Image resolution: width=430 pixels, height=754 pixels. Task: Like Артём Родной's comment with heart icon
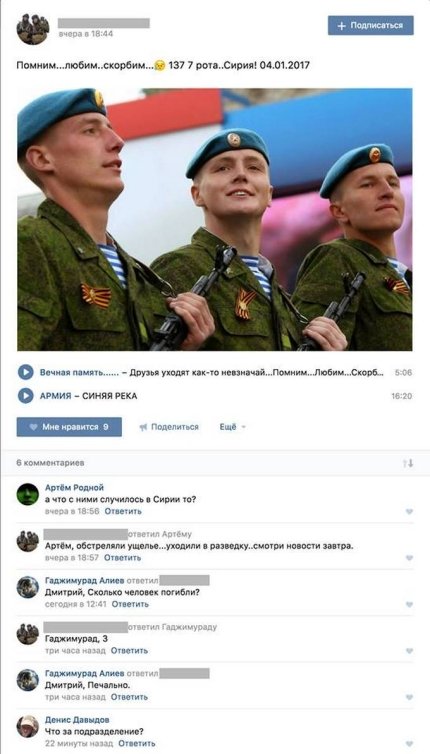click(x=409, y=512)
